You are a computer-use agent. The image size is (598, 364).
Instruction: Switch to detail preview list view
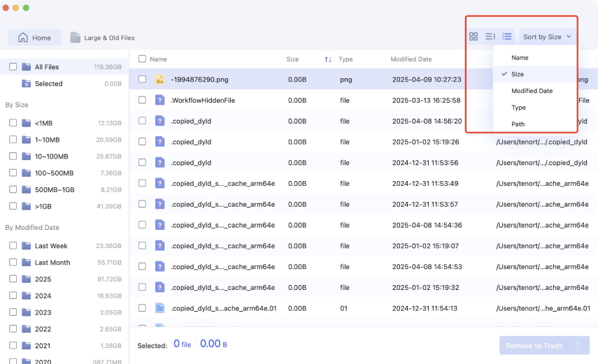pyautogui.click(x=490, y=36)
